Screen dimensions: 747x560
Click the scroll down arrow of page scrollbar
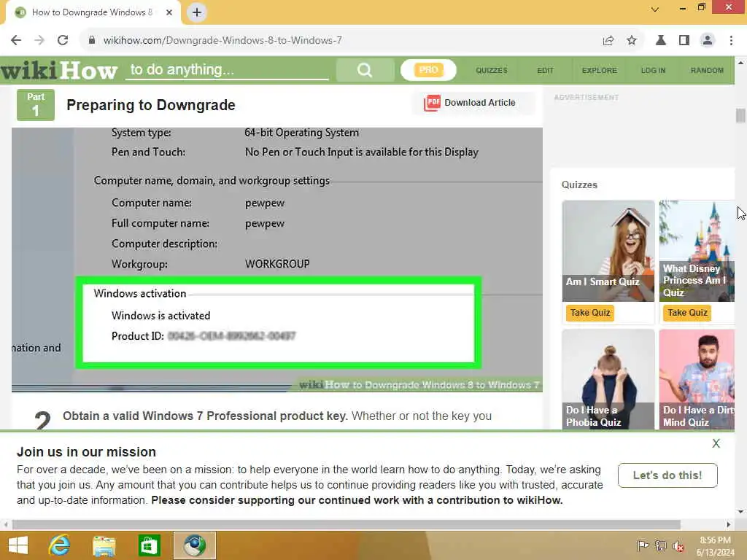pyautogui.click(x=740, y=512)
